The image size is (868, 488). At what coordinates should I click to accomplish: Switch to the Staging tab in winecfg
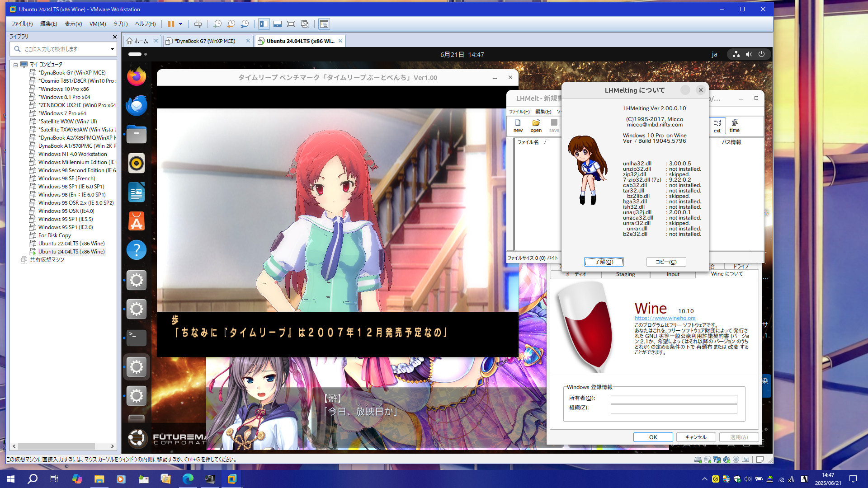[x=625, y=274]
